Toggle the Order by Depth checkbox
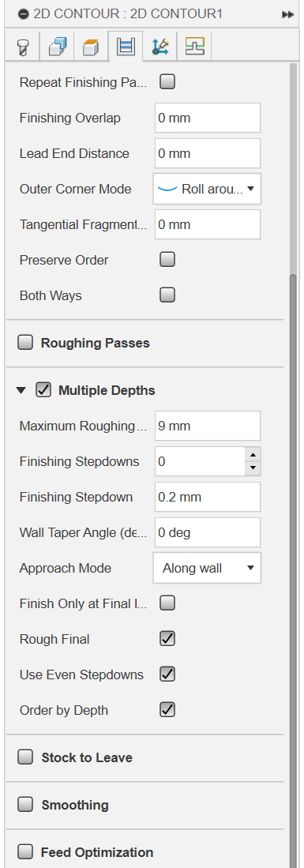304x868 pixels. point(167,710)
